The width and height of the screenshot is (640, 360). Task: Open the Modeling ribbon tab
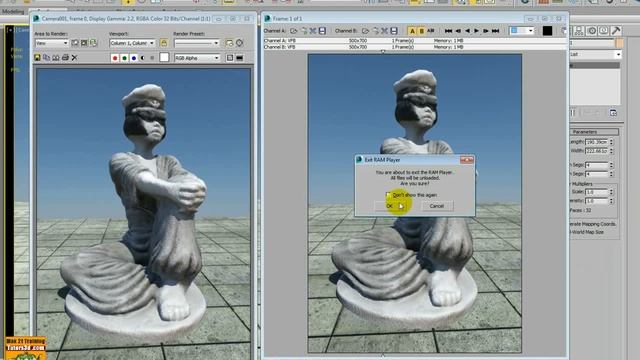click(13, 11)
